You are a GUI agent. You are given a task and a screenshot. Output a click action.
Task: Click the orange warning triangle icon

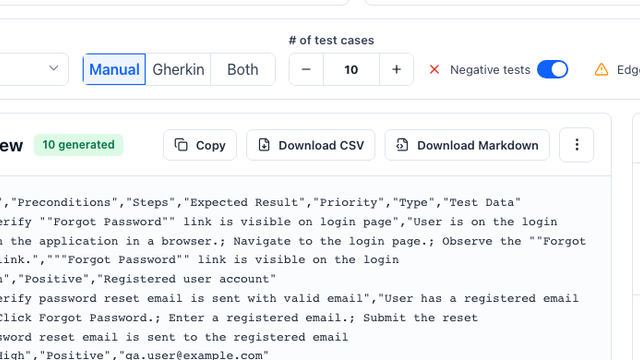[601, 69]
